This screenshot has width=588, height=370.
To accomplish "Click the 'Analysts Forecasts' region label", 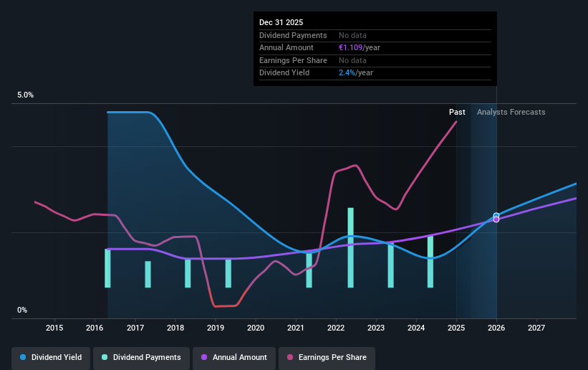I will point(511,112).
